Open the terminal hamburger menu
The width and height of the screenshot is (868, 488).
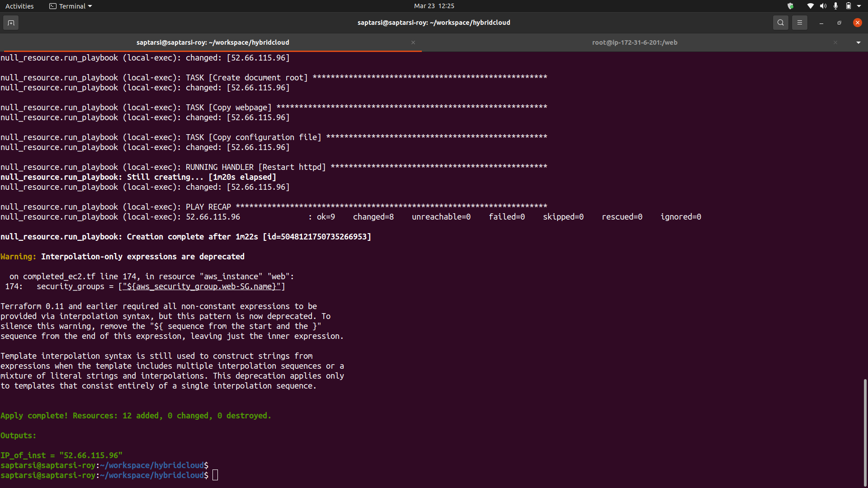point(799,23)
